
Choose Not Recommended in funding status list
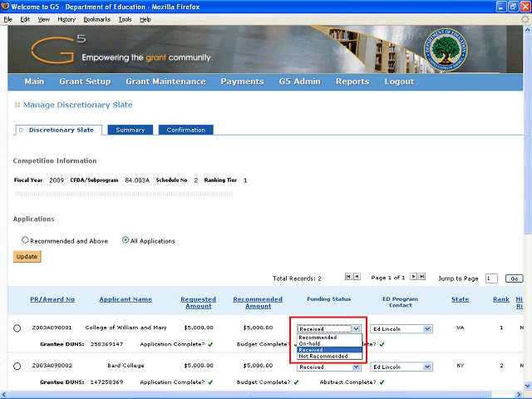[x=323, y=357]
